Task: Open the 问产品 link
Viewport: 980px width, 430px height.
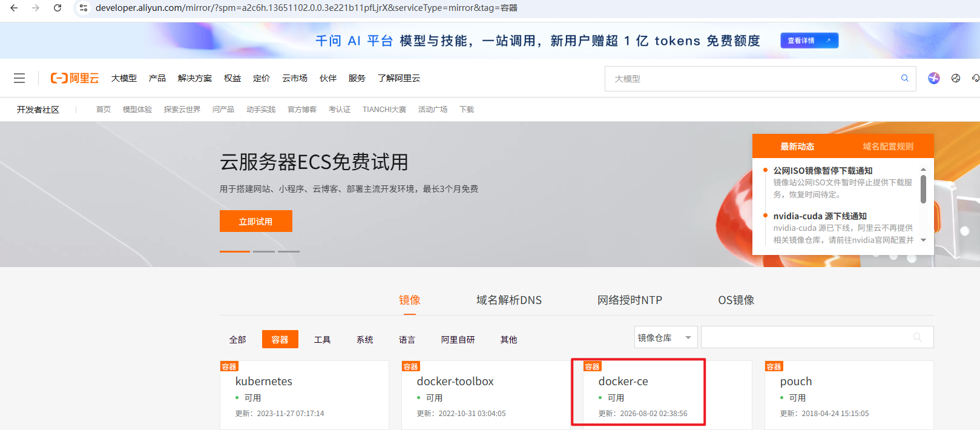Action: (223, 110)
